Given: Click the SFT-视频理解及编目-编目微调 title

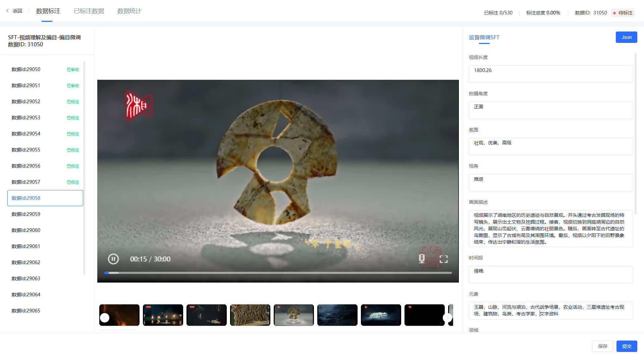Looking at the screenshot, I should click(44, 37).
